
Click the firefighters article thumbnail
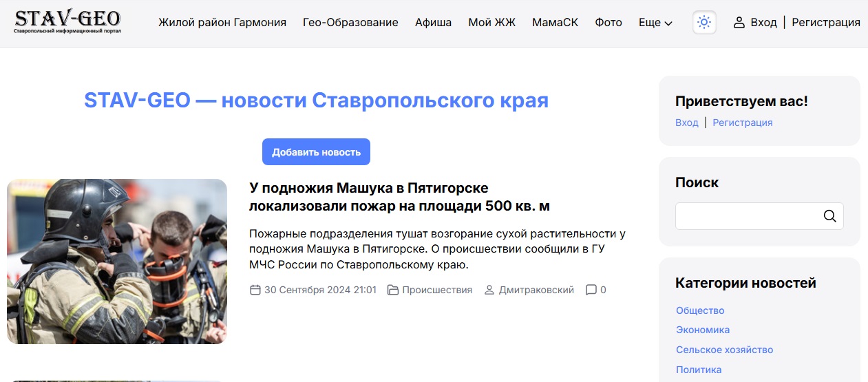pos(117,262)
